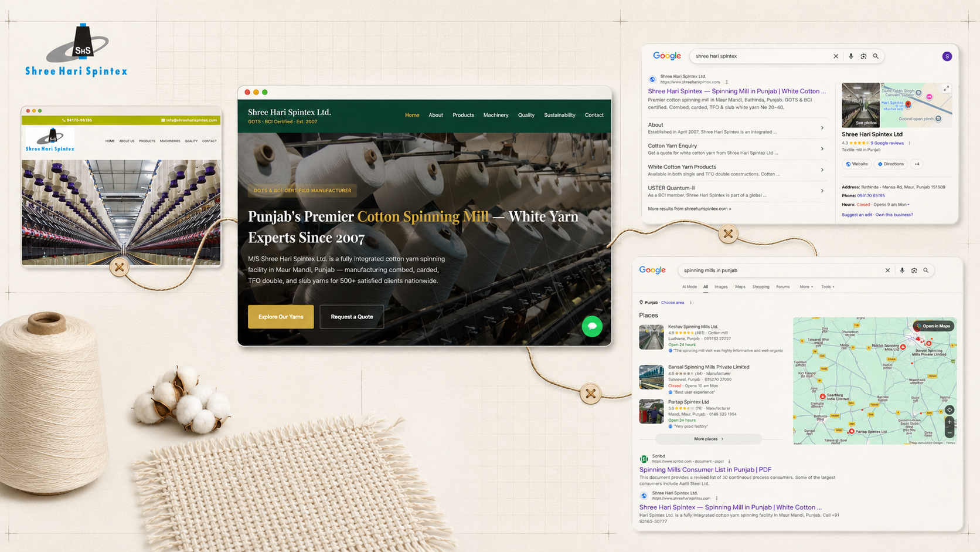Click the 'Open in Maps' button
Image resolution: width=980 pixels, height=552 pixels.
click(933, 326)
